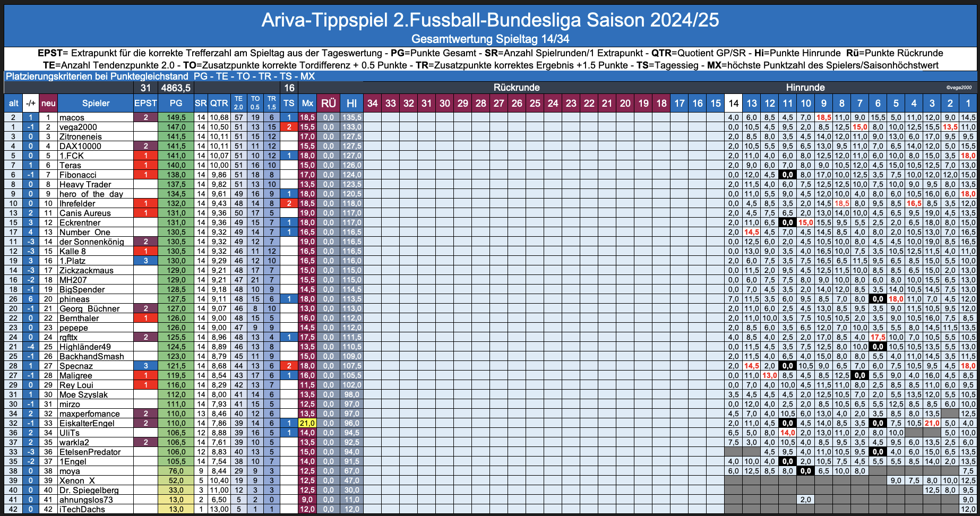Select the 'TE 2.0' column header
Screen dimensions: 980x516
(x=239, y=103)
